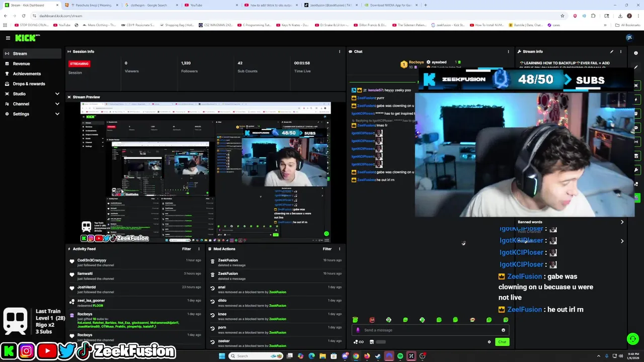Screen dimensions: 644x362
Task: Select liamwalti in the Activity Feed
Action: [85, 274]
